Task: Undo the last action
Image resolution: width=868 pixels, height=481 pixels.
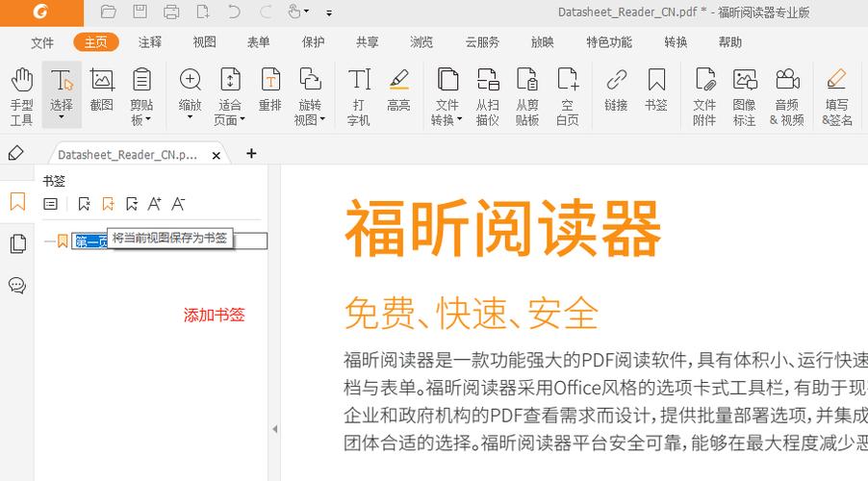Action: pos(234,12)
